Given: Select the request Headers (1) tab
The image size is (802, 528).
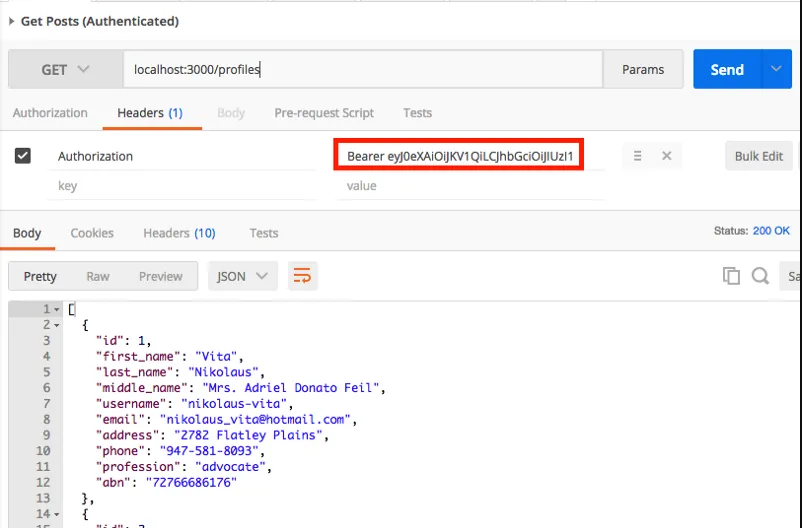Looking at the screenshot, I should [150, 113].
